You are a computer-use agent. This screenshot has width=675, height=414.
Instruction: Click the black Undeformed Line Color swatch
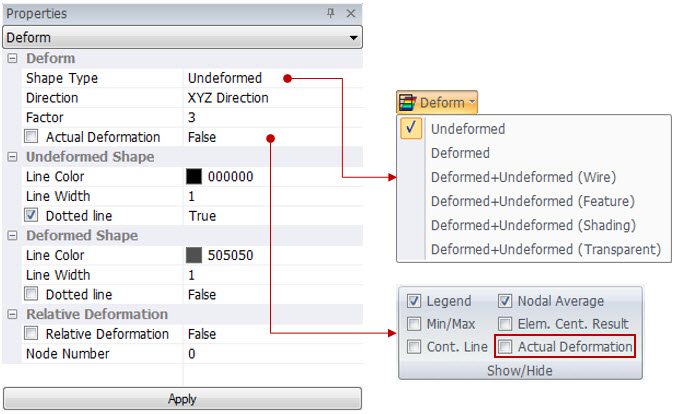coord(195,177)
